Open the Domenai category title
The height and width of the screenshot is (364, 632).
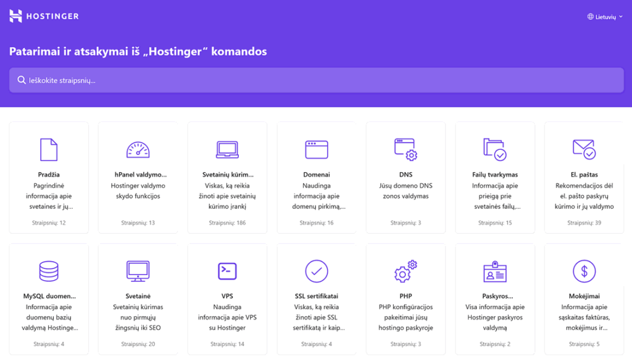(317, 175)
